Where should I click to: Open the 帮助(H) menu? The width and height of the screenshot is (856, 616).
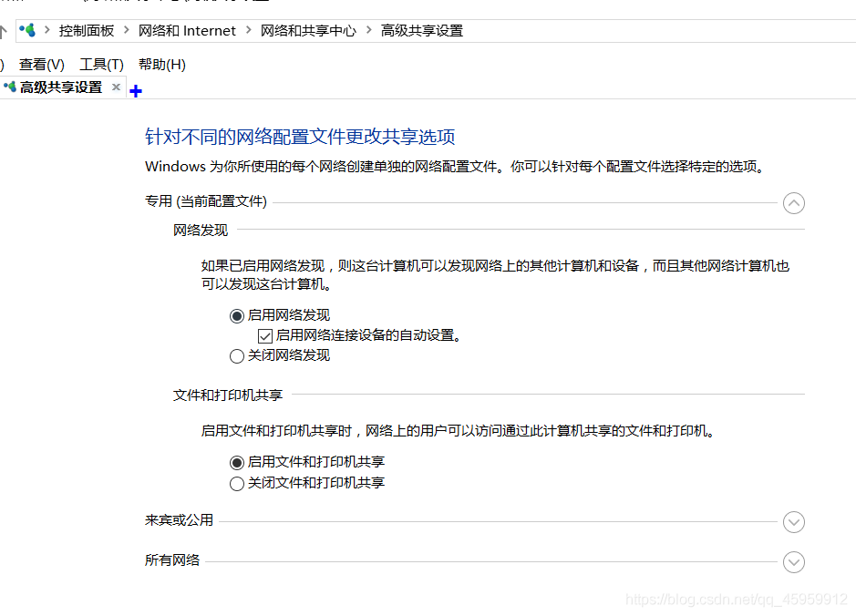click(162, 65)
